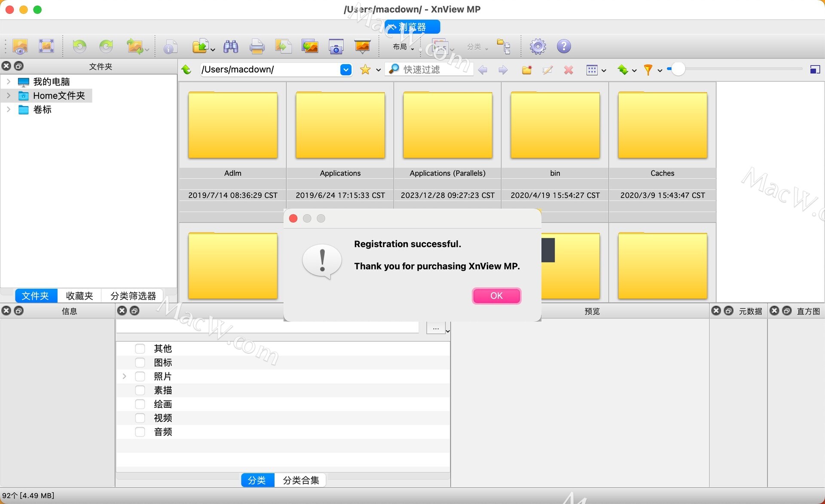Click the folder tree toggle icon
Image resolution: width=825 pixels, height=504 pixels.
504,46
